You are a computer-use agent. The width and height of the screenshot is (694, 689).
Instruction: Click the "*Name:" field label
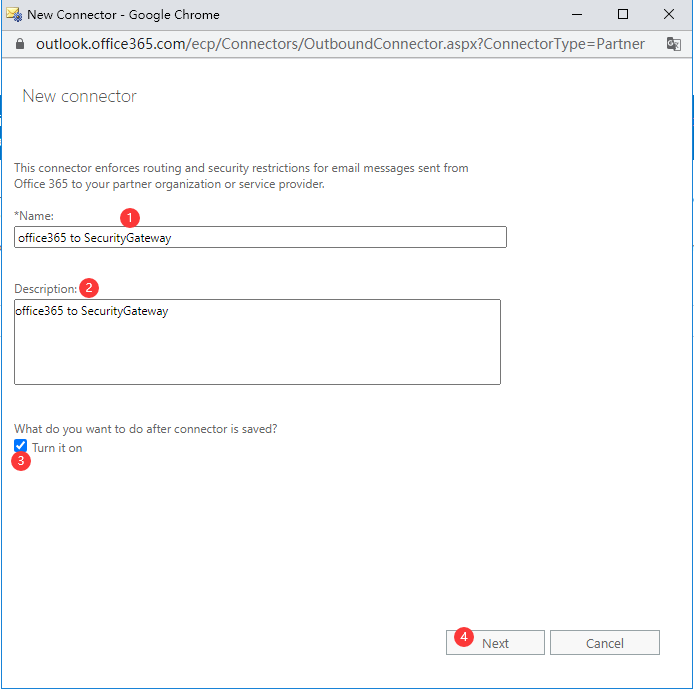(x=34, y=216)
